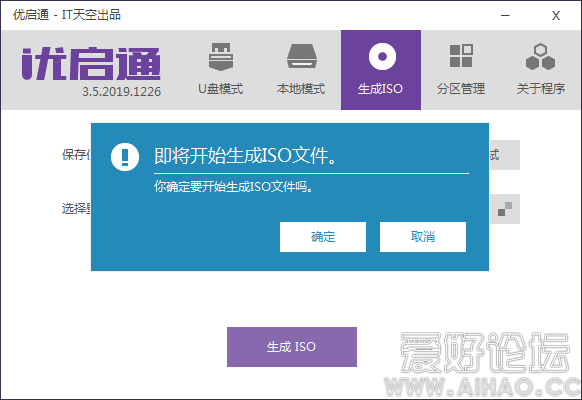582x400 pixels.
Task: Minimize the 优启通 window
Action: pos(505,16)
